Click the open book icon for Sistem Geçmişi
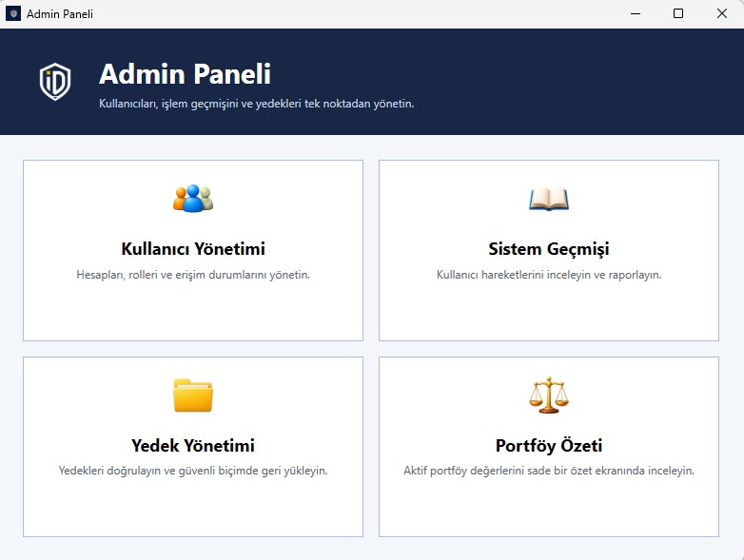This screenshot has width=744, height=560. click(549, 199)
